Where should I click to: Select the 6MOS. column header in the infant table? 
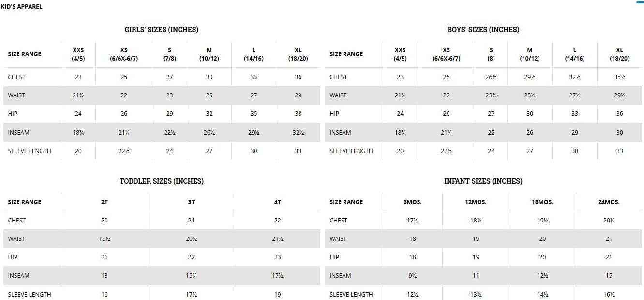pos(412,202)
